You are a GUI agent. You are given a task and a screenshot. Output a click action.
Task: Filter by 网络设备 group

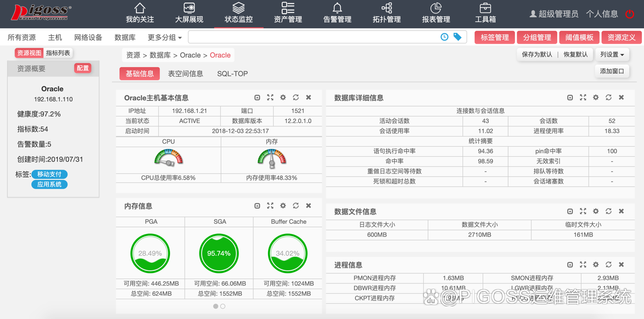pyautogui.click(x=88, y=38)
